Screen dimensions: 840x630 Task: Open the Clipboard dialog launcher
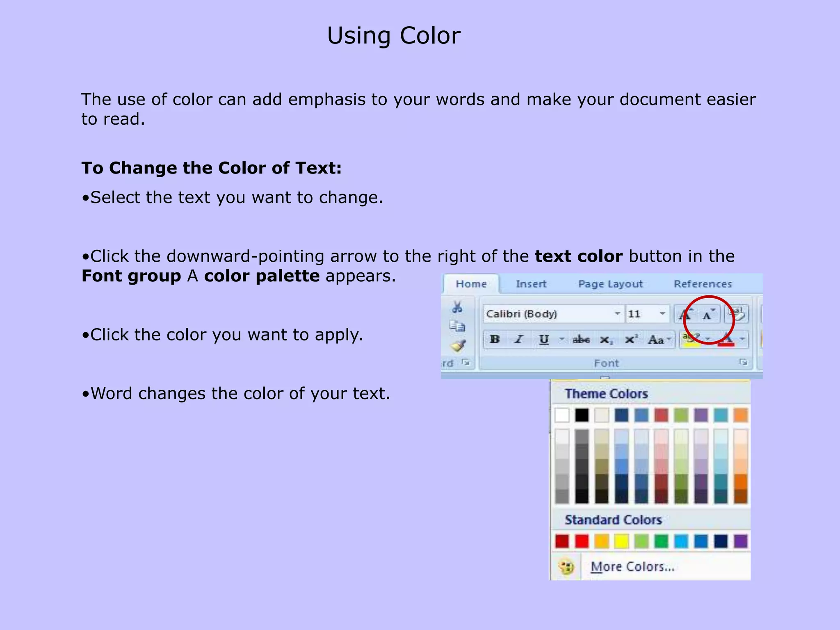(466, 362)
